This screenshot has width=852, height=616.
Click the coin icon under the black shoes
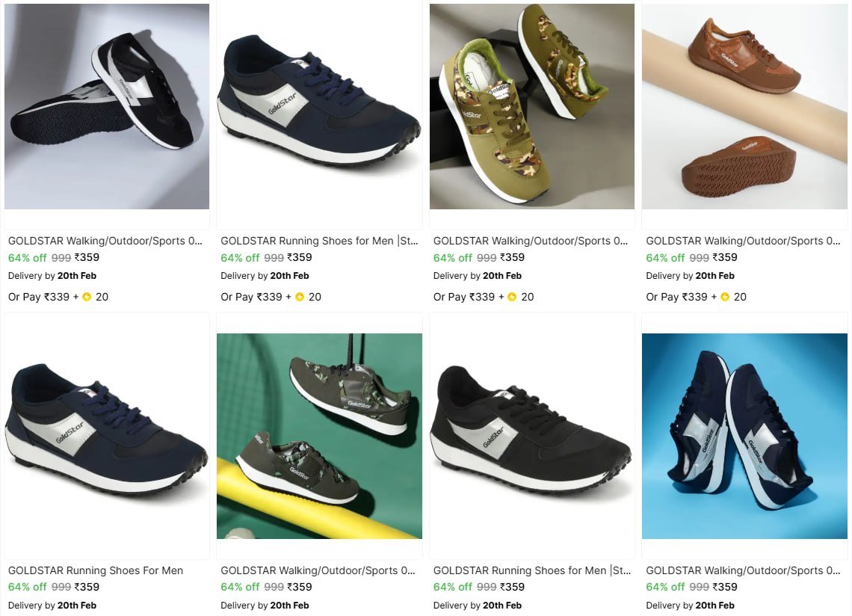(87, 297)
